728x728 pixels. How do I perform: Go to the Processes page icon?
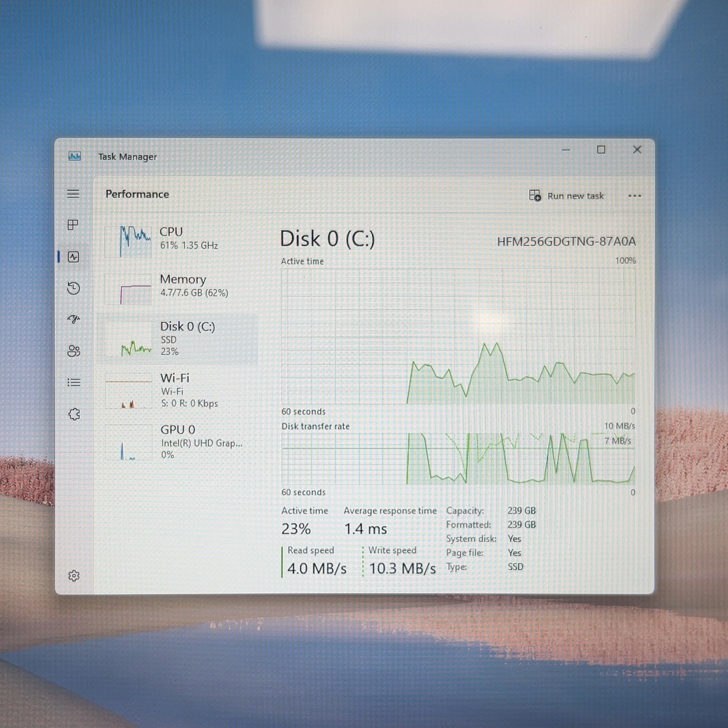pos(73,225)
